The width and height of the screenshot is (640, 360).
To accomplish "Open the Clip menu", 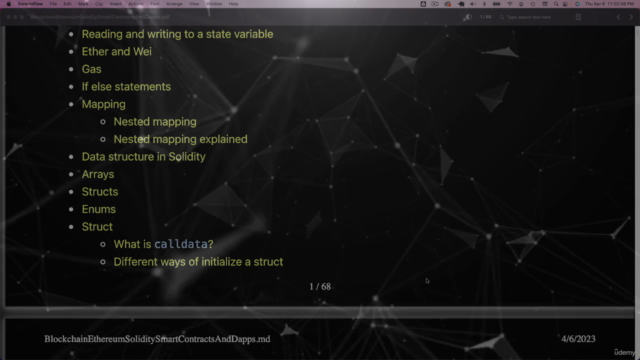I will tap(99, 4).
